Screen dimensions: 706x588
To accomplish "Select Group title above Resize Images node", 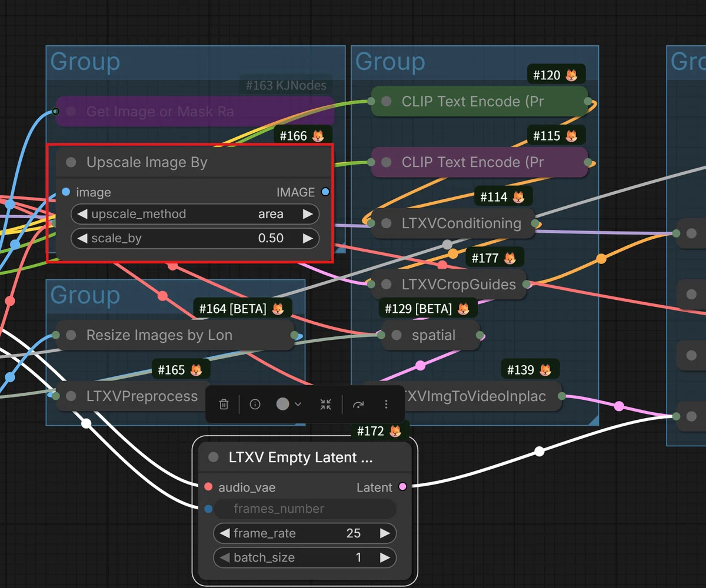I will pos(85,295).
